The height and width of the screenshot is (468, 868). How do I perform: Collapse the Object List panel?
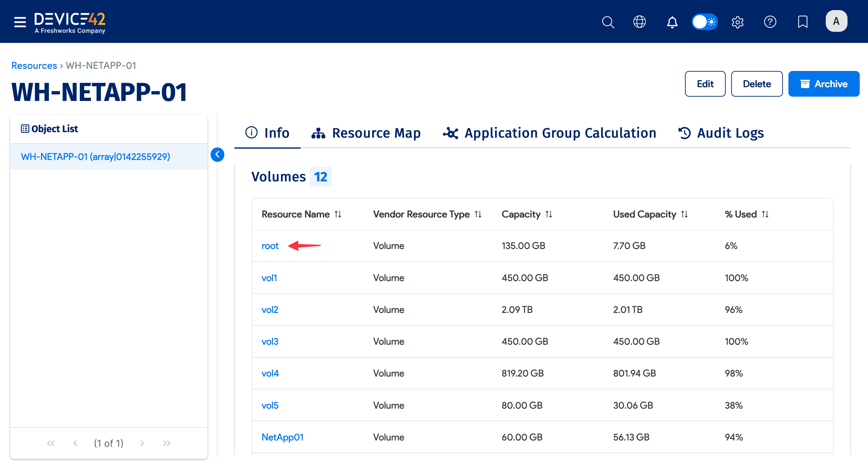(x=218, y=155)
